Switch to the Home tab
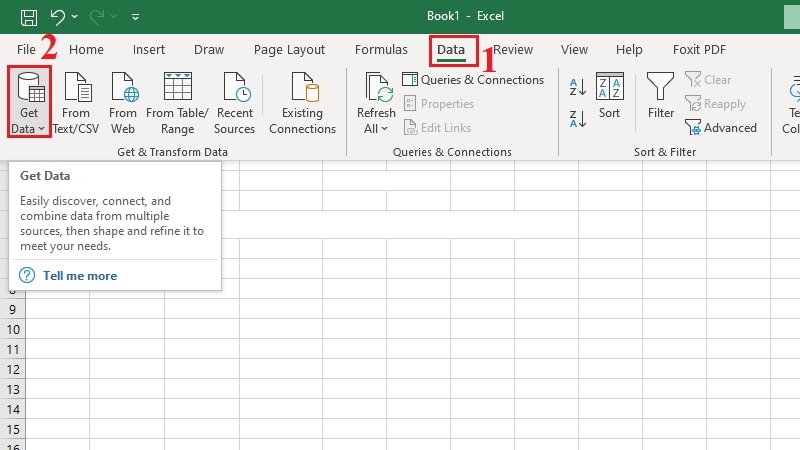The image size is (800, 450). point(86,49)
